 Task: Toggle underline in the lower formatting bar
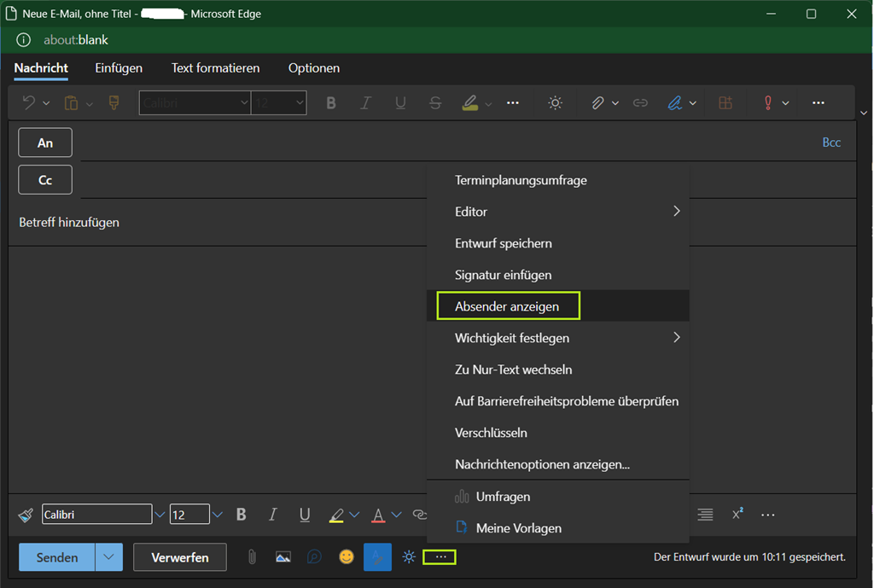(305, 515)
